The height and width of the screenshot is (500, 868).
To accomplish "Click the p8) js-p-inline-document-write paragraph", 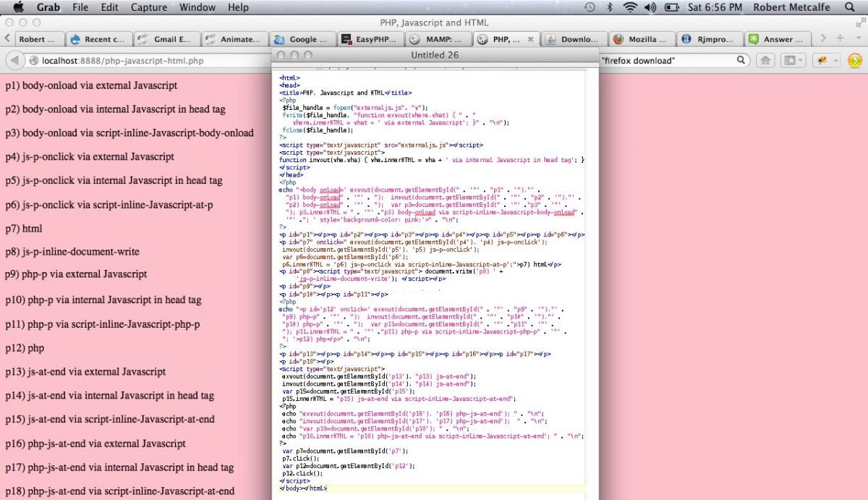I will pyautogui.click(x=72, y=252).
